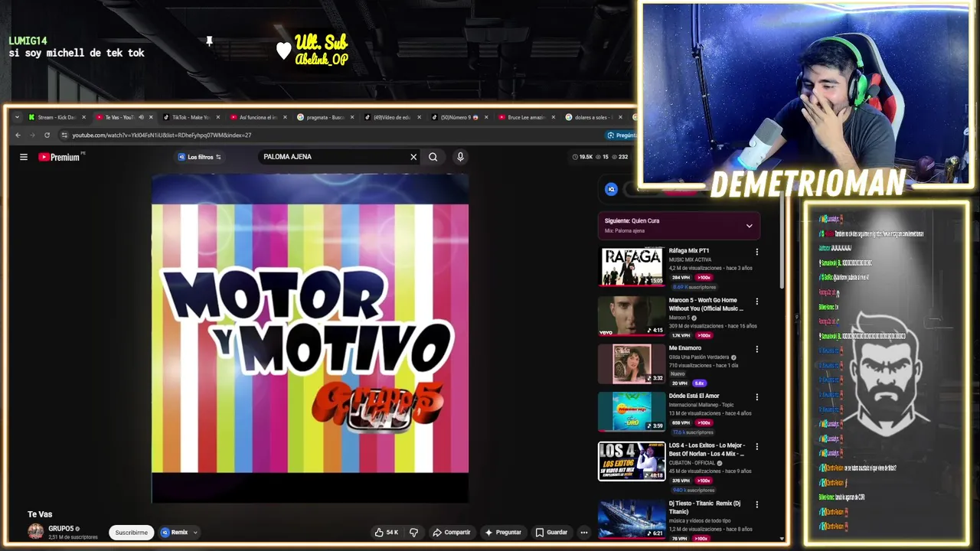Switch to the pragmata Google search tab
980x551 pixels.
pos(325,117)
